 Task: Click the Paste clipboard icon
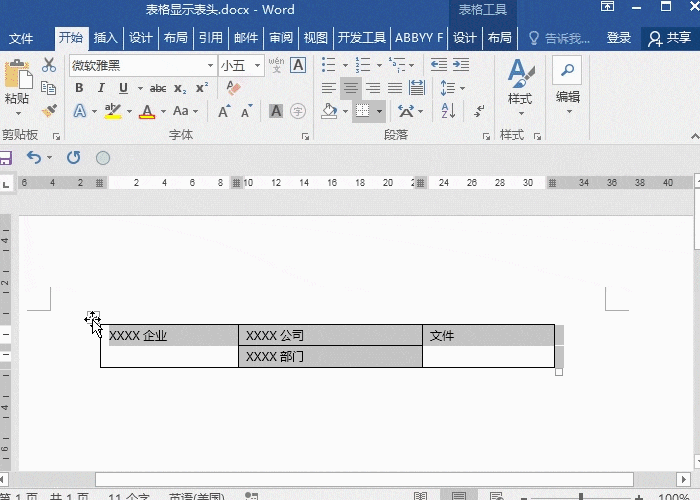pos(18,75)
